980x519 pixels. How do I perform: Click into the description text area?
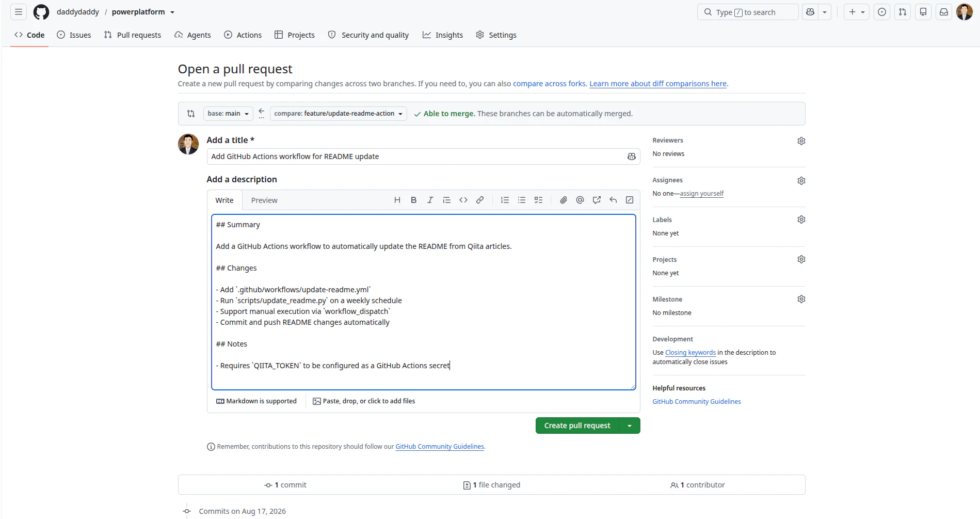point(424,302)
